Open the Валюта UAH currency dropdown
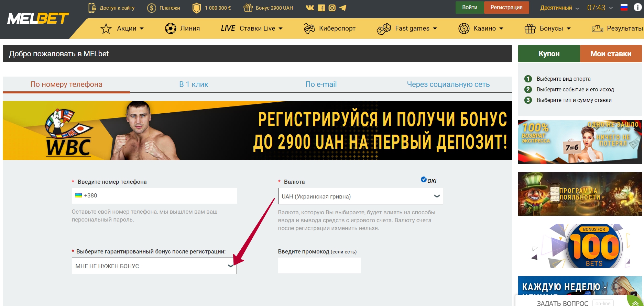The image size is (644, 306). click(x=360, y=196)
